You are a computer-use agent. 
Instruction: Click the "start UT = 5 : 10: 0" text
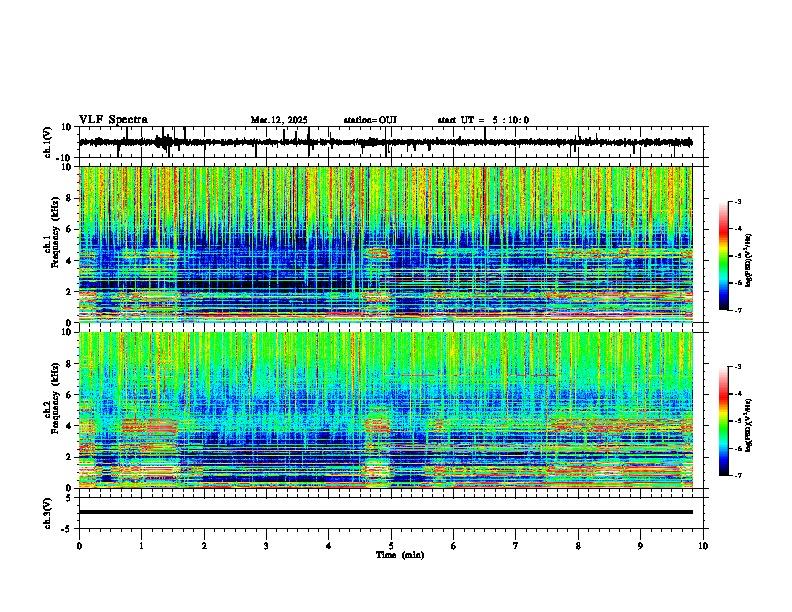click(483, 120)
